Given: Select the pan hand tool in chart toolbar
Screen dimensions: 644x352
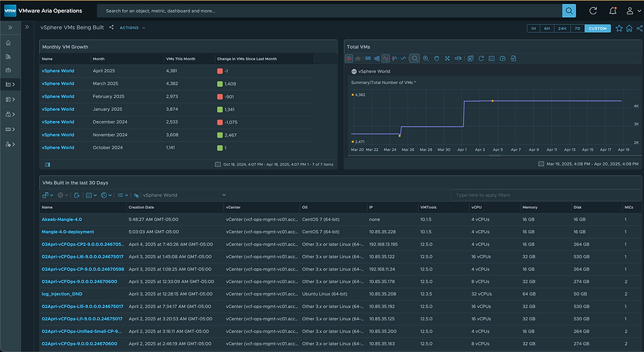Looking at the screenshot, I should coord(436,58).
